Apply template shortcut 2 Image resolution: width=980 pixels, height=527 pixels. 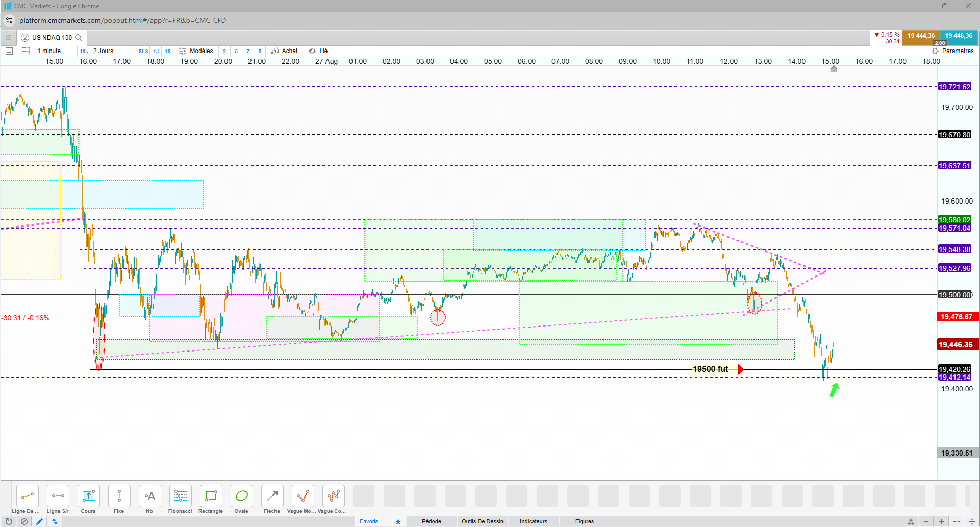(x=224, y=51)
